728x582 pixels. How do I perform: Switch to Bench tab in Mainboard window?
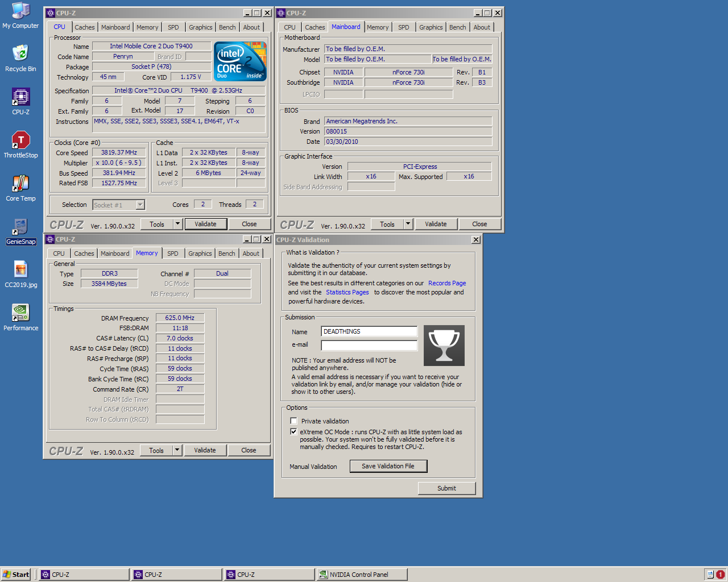pyautogui.click(x=458, y=27)
